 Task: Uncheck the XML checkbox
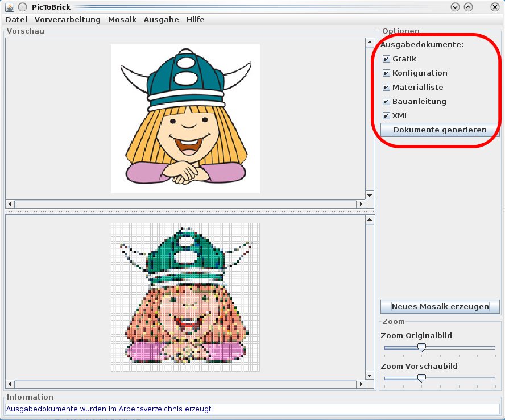click(x=386, y=115)
